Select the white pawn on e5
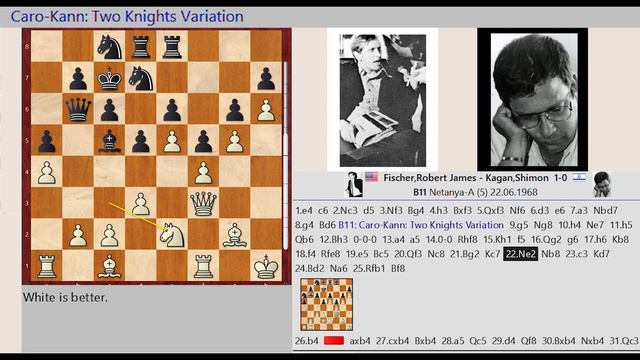Viewport: 640px width, 360px height. tap(172, 141)
